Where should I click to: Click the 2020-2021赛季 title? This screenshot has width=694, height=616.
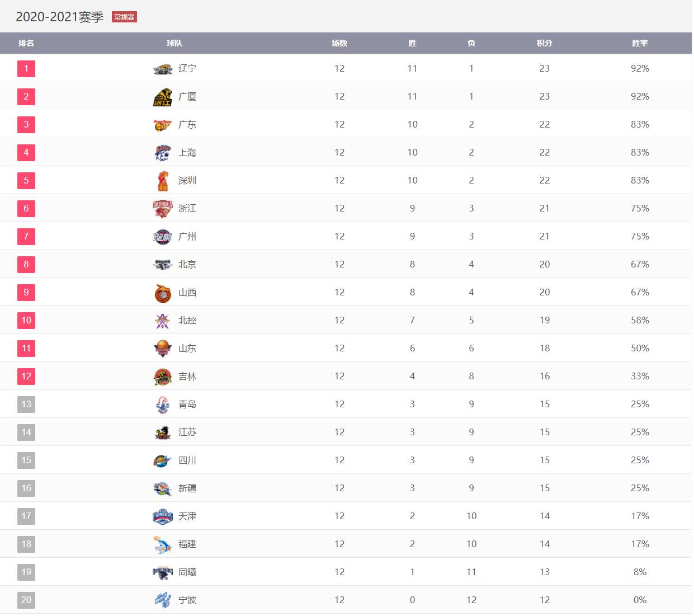click(x=60, y=17)
